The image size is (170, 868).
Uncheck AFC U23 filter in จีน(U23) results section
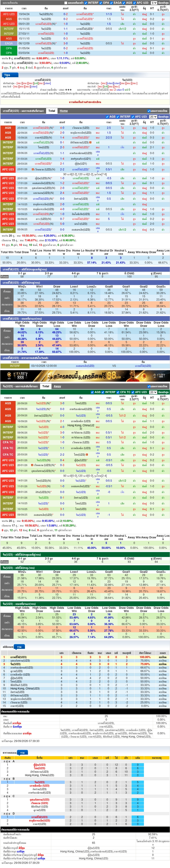click(133, 392)
